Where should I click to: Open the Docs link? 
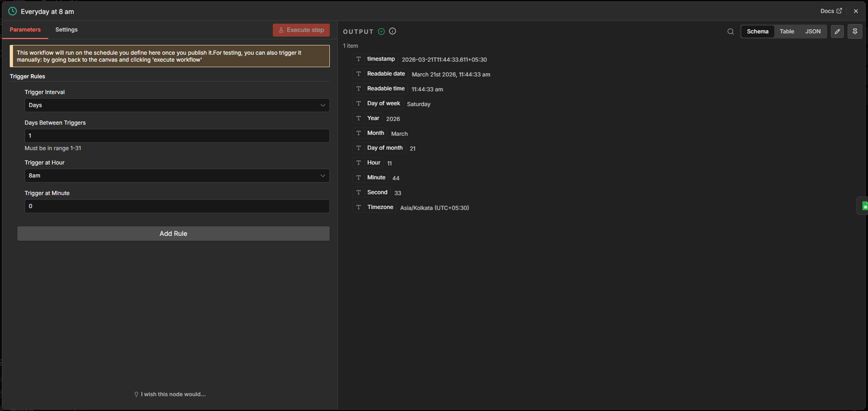(830, 11)
